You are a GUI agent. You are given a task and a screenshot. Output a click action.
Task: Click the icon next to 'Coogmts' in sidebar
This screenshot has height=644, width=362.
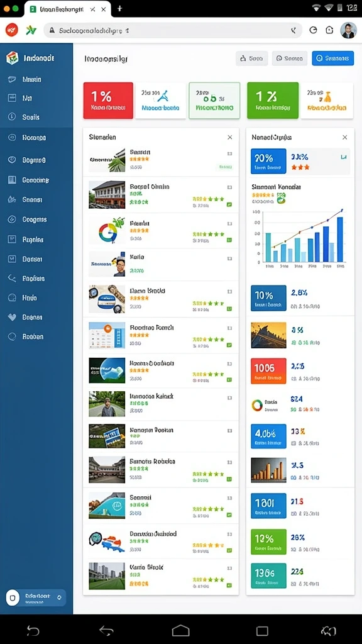click(12, 219)
